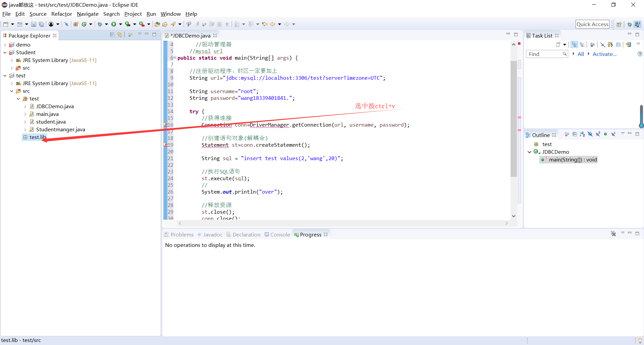
Task: Click the Focus on Active Task icon in Outline
Action: (567, 134)
